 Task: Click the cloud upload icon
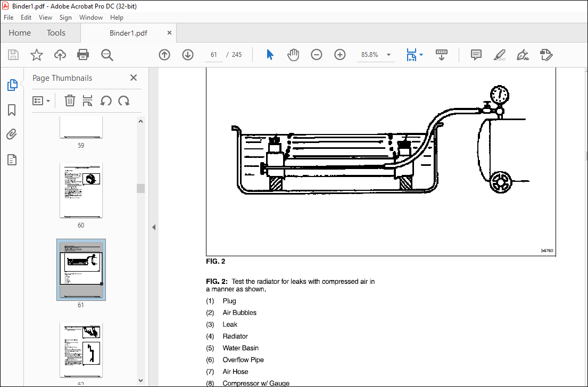(x=60, y=55)
